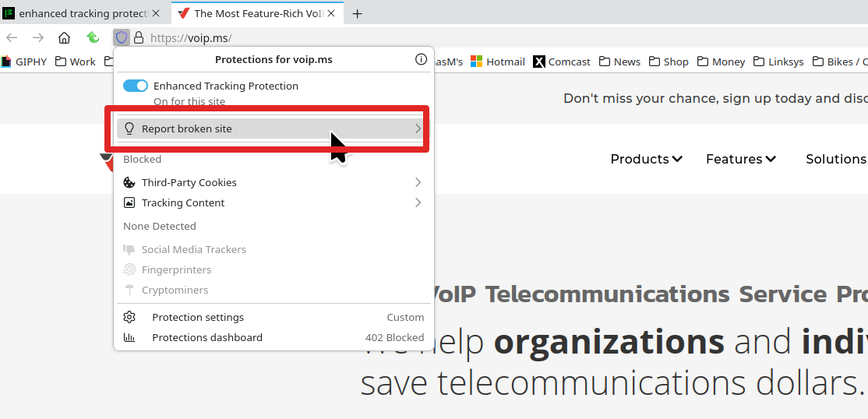Switch to the enhanced tracking protection tab
This screenshot has width=868, height=419.
(83, 14)
